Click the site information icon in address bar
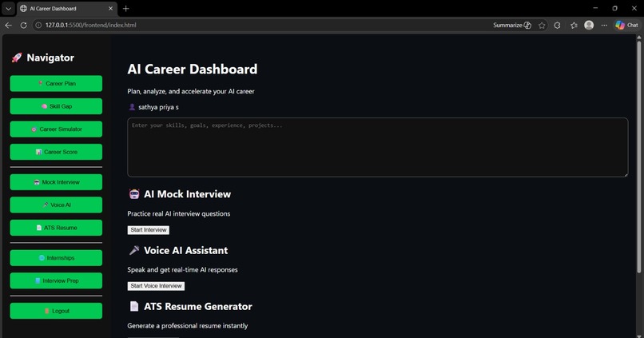Viewport: 644px width, 338px height. pyautogui.click(x=38, y=25)
